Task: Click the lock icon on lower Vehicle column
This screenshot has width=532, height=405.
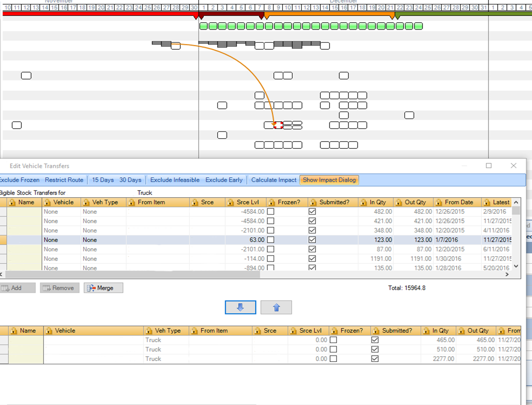Action: click(x=49, y=331)
